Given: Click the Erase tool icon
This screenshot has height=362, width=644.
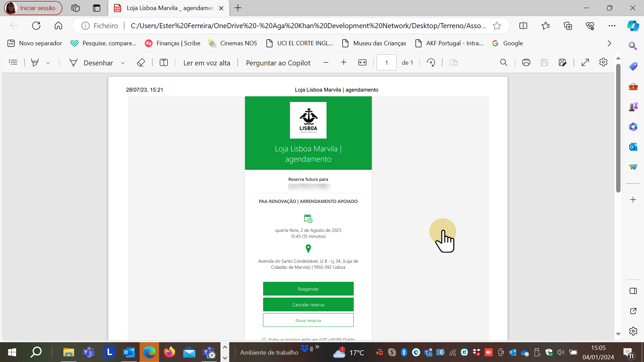Looking at the screenshot, I should click(141, 63).
